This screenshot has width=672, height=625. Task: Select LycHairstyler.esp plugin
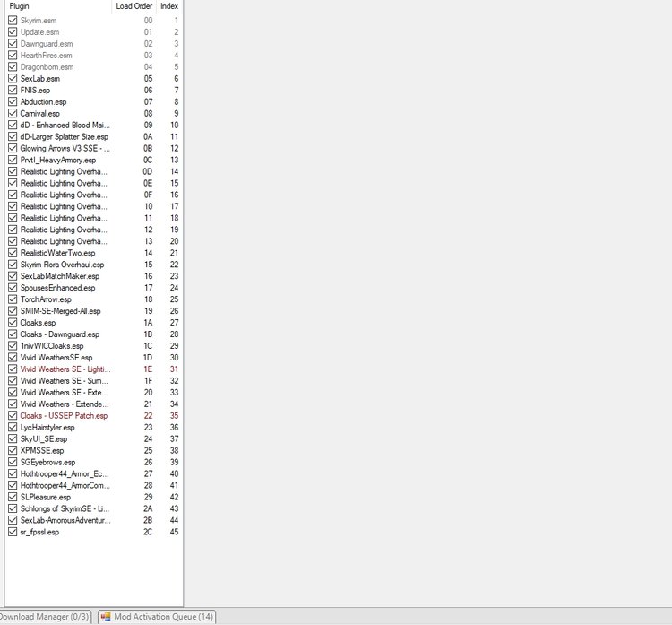click(47, 427)
